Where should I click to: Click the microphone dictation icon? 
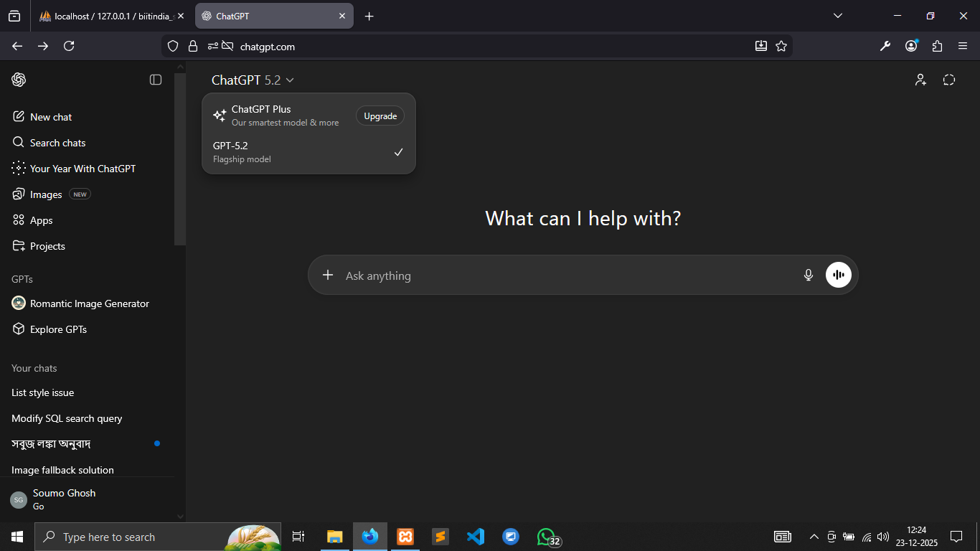point(809,275)
